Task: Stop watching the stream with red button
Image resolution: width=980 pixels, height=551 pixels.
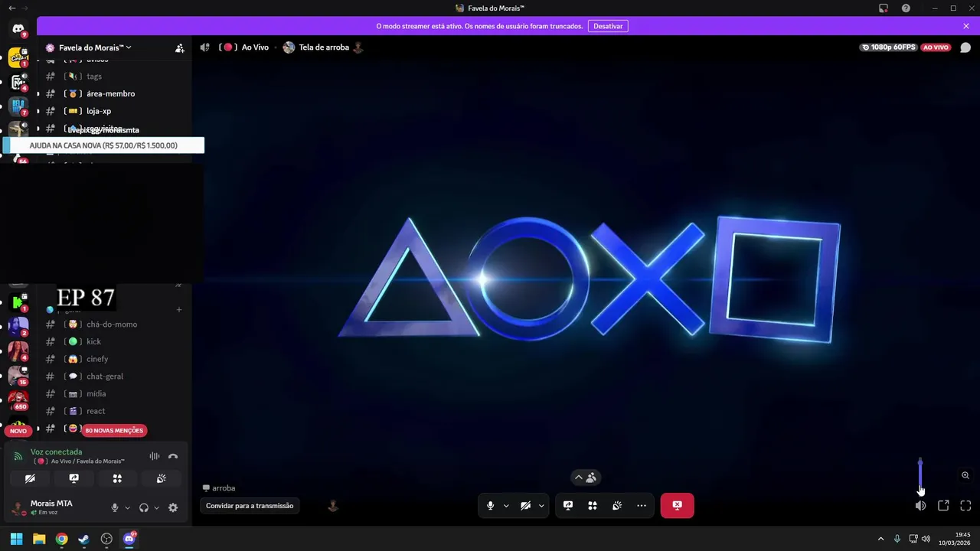Action: coord(678,506)
